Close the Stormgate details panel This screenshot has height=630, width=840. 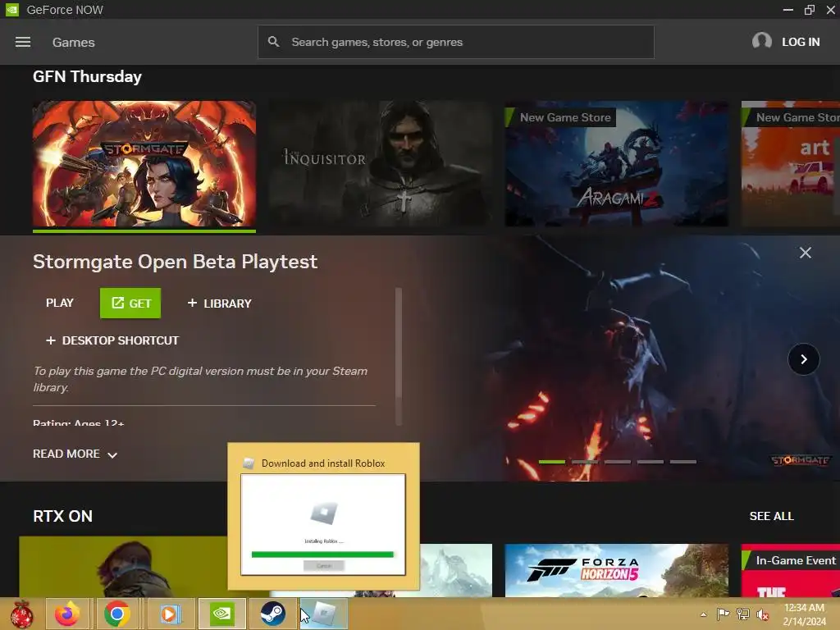pos(806,253)
